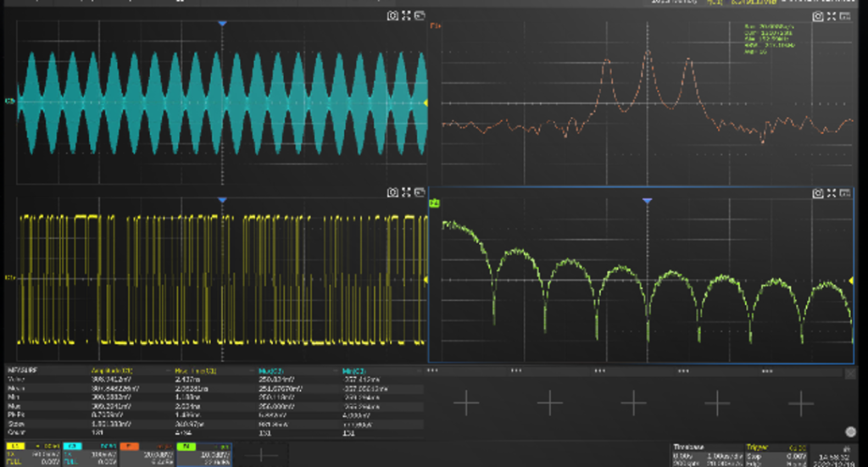
Task: Maximize the orange FFT spectrum grid
Action: pos(832,16)
